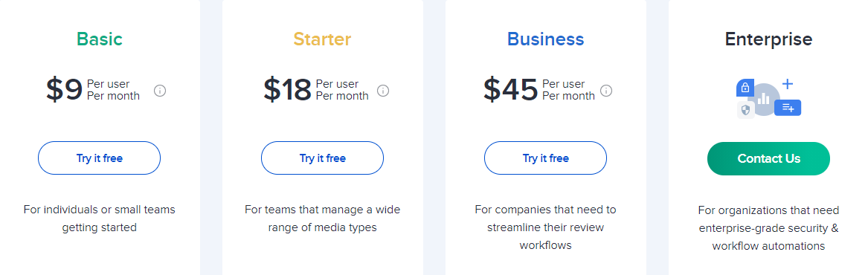868x275 pixels.
Task: Click the blue Business plan heading
Action: (x=545, y=39)
